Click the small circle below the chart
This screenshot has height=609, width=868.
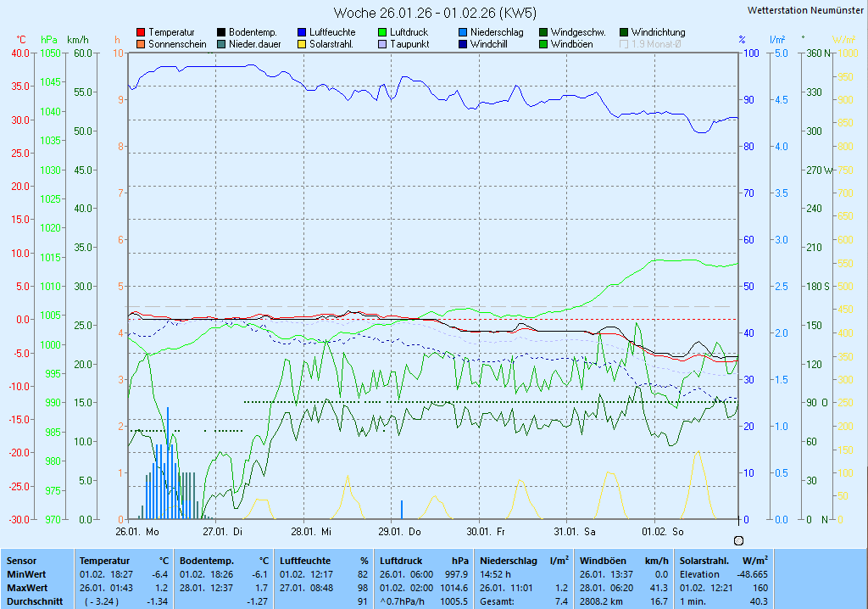[737, 540]
